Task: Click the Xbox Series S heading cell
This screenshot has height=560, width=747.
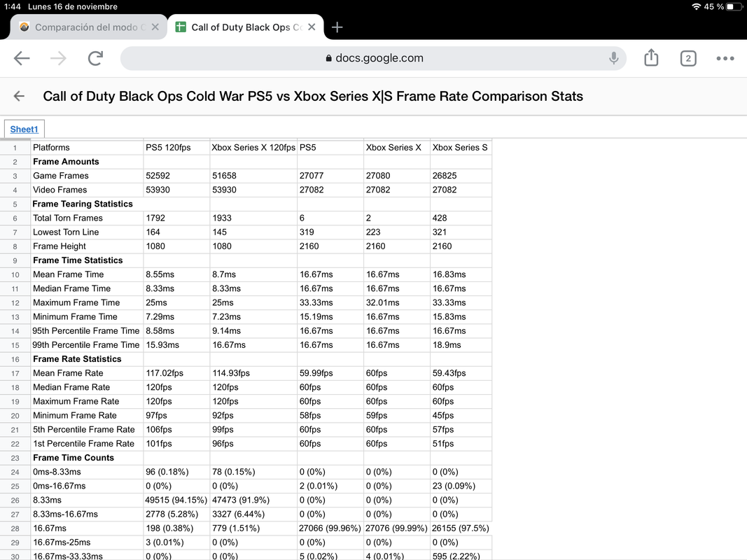Action: point(461,148)
